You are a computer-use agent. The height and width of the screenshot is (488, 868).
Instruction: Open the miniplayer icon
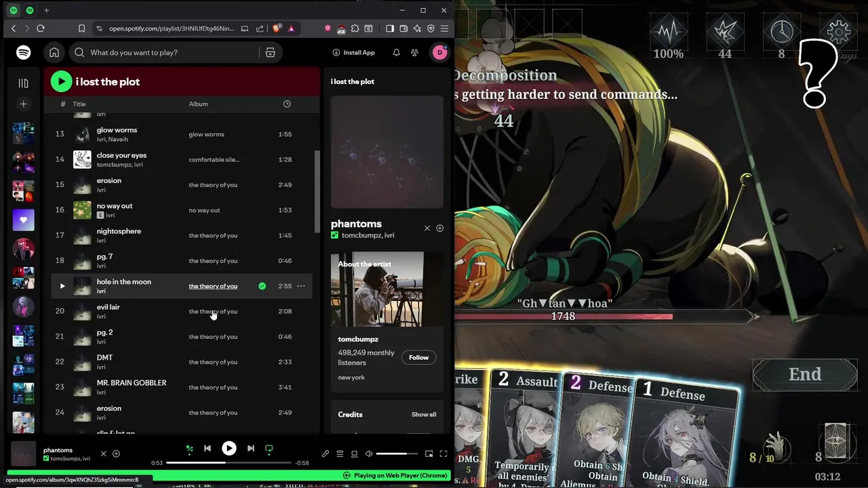[429, 453]
